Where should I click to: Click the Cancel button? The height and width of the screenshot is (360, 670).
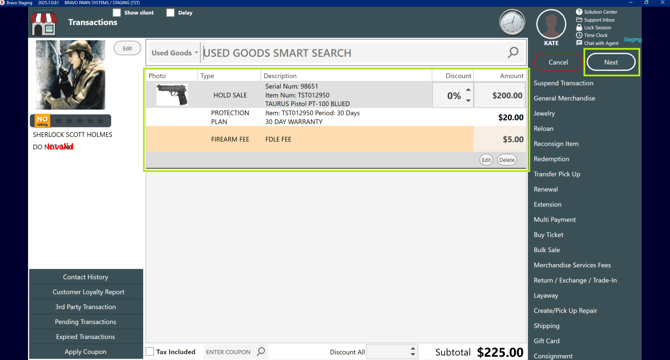[x=558, y=62]
